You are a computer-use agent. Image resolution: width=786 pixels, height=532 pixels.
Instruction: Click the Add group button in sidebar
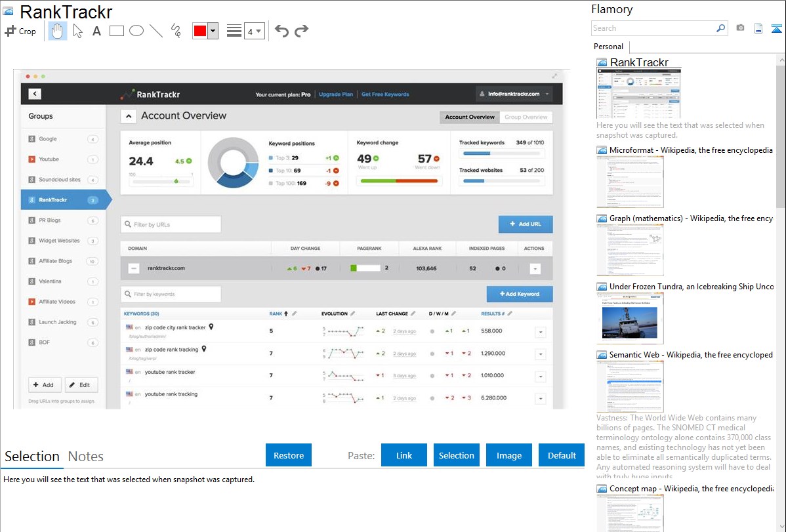click(45, 385)
